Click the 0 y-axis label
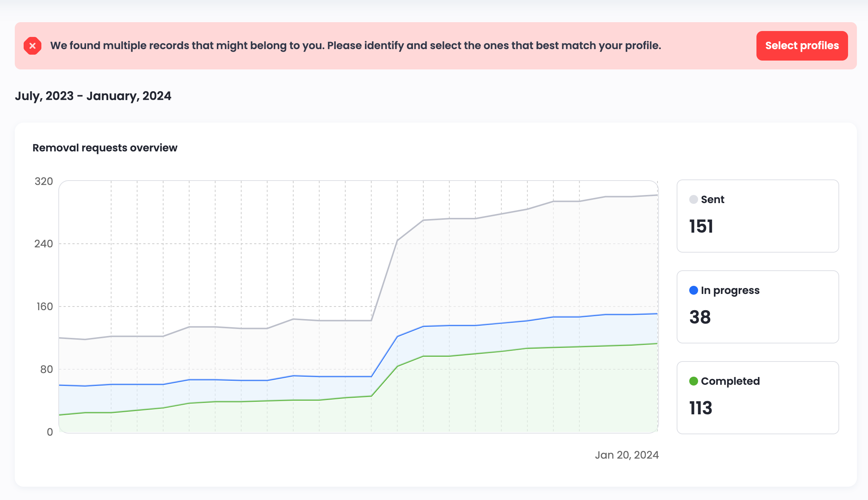 click(x=50, y=432)
